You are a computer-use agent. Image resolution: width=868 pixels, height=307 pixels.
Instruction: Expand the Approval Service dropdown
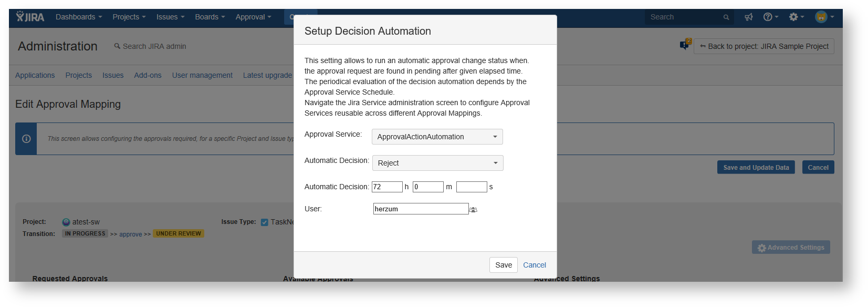click(437, 137)
